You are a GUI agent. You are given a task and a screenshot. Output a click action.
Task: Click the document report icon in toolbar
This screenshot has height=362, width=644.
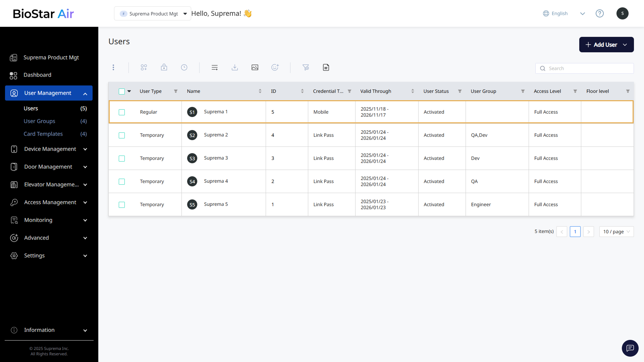(x=326, y=67)
